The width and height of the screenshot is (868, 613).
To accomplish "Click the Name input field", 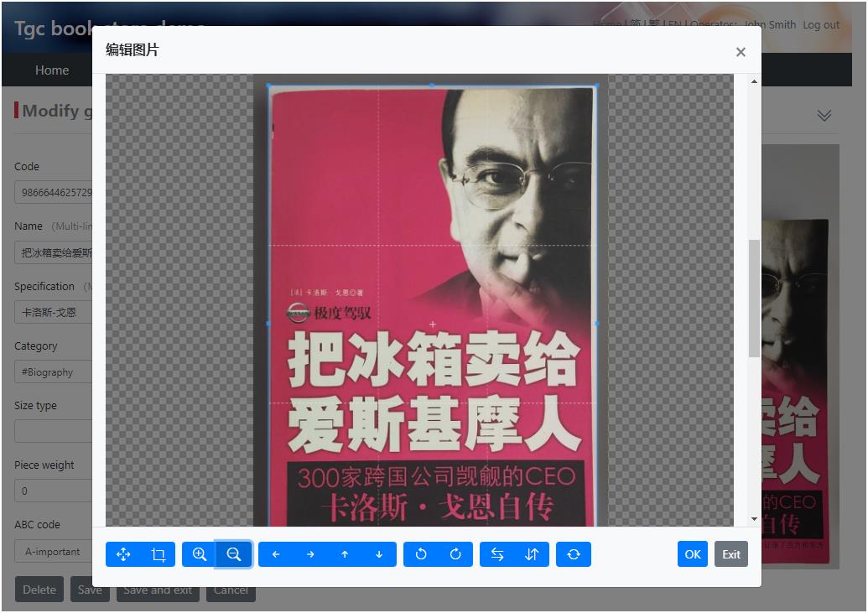I will 54,252.
